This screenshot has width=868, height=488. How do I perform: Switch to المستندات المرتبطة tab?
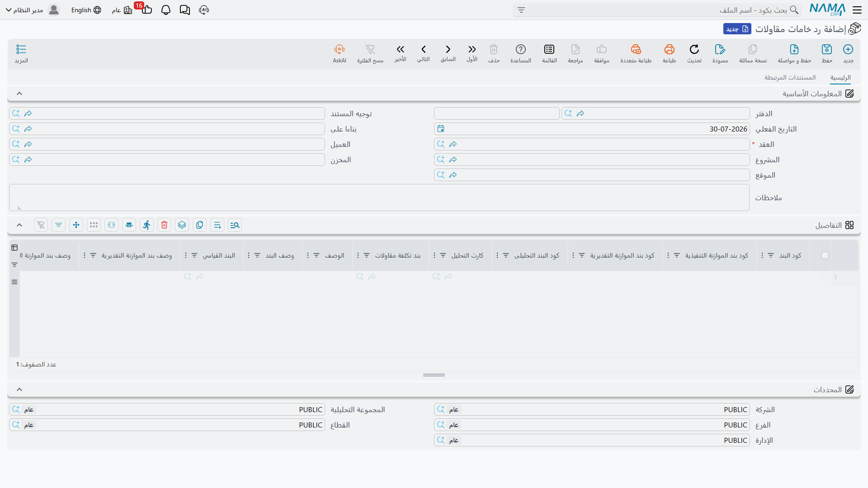pyautogui.click(x=790, y=78)
